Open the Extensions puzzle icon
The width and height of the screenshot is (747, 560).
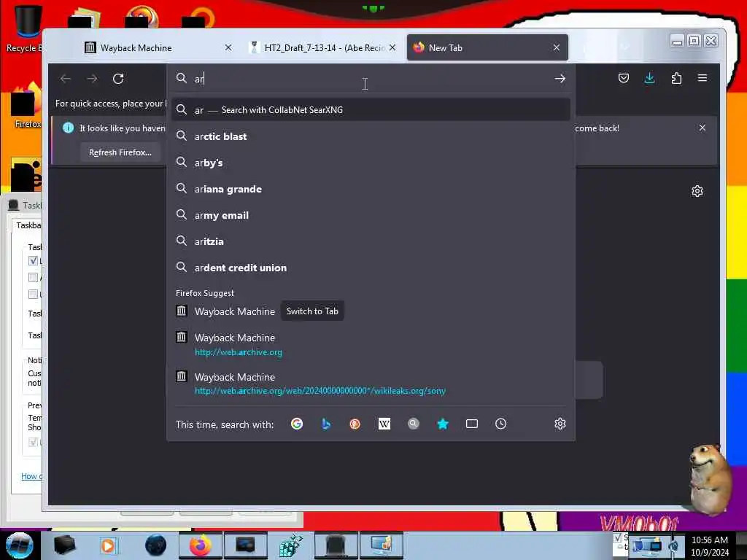coord(676,78)
